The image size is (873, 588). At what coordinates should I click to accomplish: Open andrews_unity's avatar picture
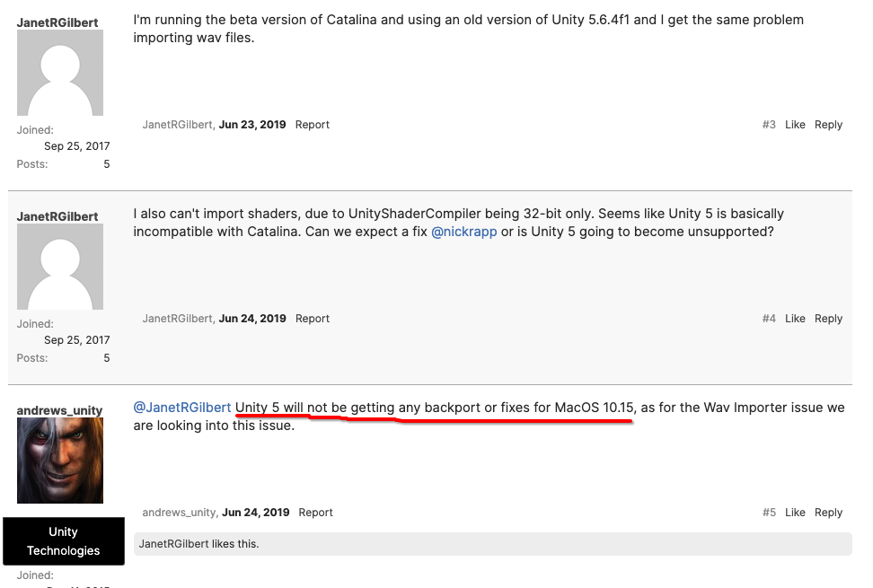pyautogui.click(x=59, y=460)
